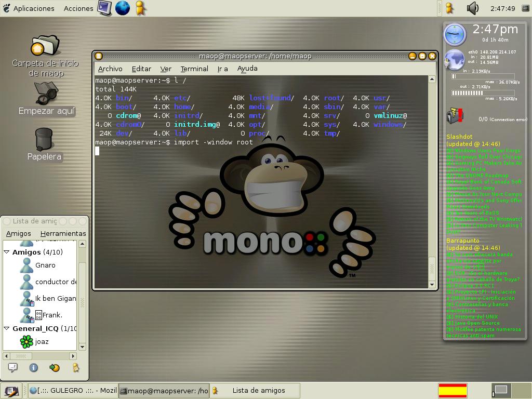Open the Archivo menu in terminal
Viewport: 532px width, 399px height.
coord(110,69)
